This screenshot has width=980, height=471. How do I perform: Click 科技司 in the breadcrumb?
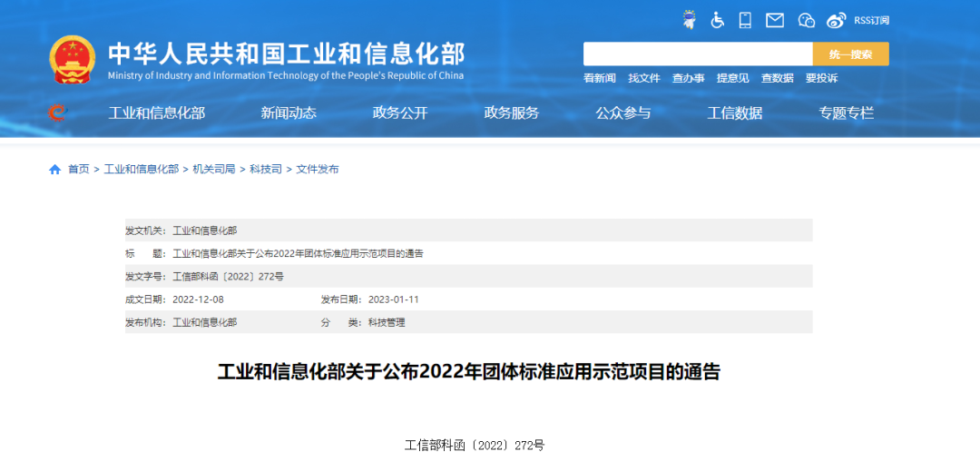pos(266,170)
